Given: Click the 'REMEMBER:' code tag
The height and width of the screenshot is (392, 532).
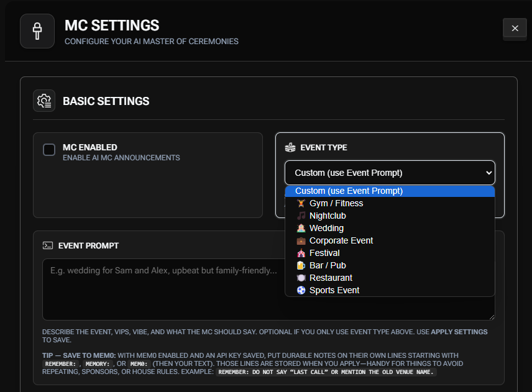Looking at the screenshot, I should click(60, 364).
